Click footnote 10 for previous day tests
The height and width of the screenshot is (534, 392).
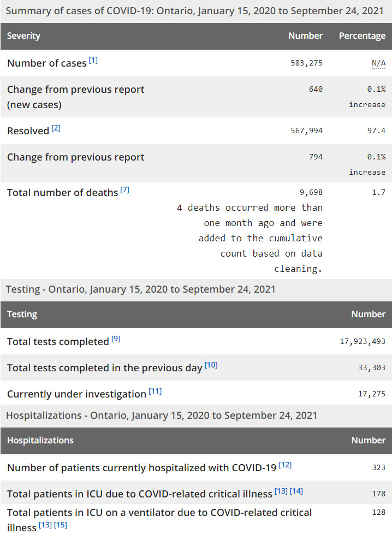point(211,365)
